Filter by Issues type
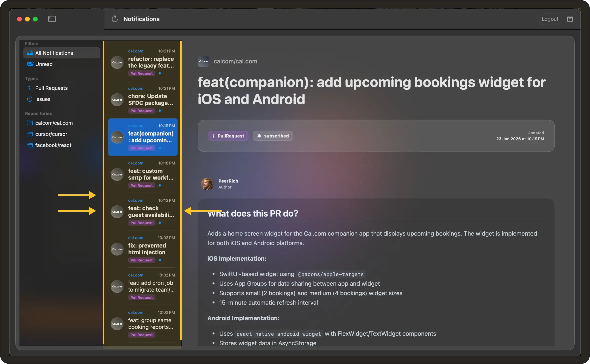 43,99
